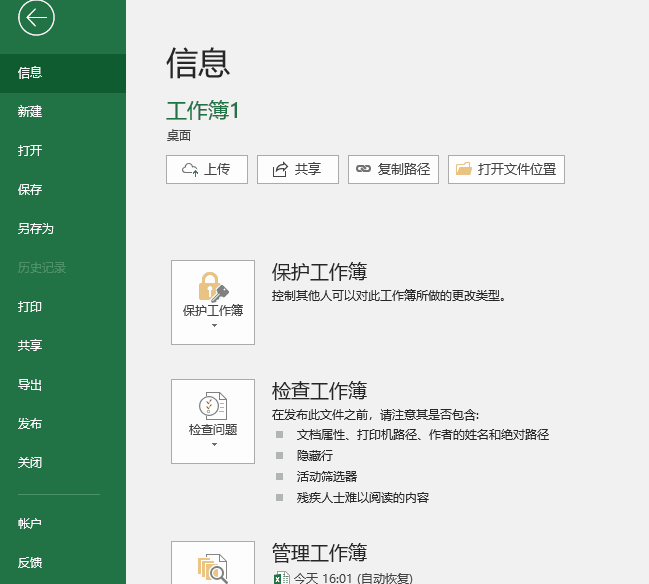Click the folder icon in 打开文件位置
649x584 pixels.
click(x=464, y=168)
